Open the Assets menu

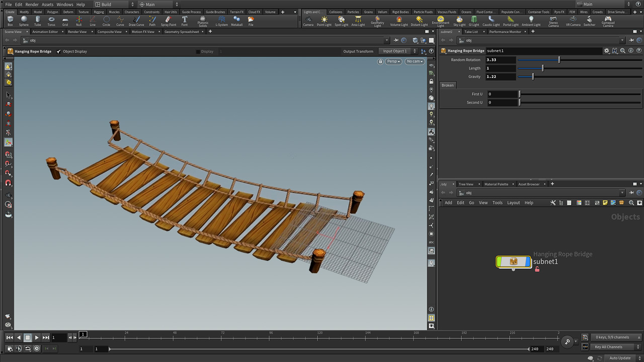pyautogui.click(x=47, y=4)
